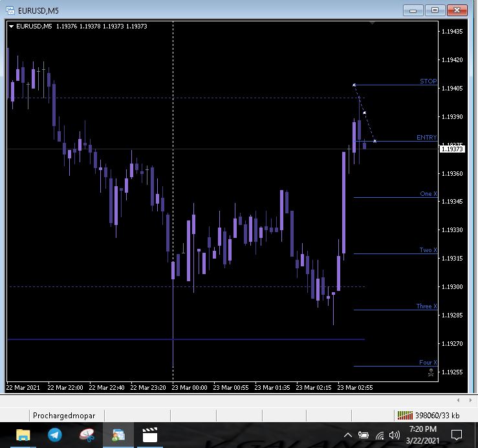This screenshot has width=478, height=448.
Task: Minimize the EURUSD,M5 chart window
Action: pyautogui.click(x=413, y=10)
